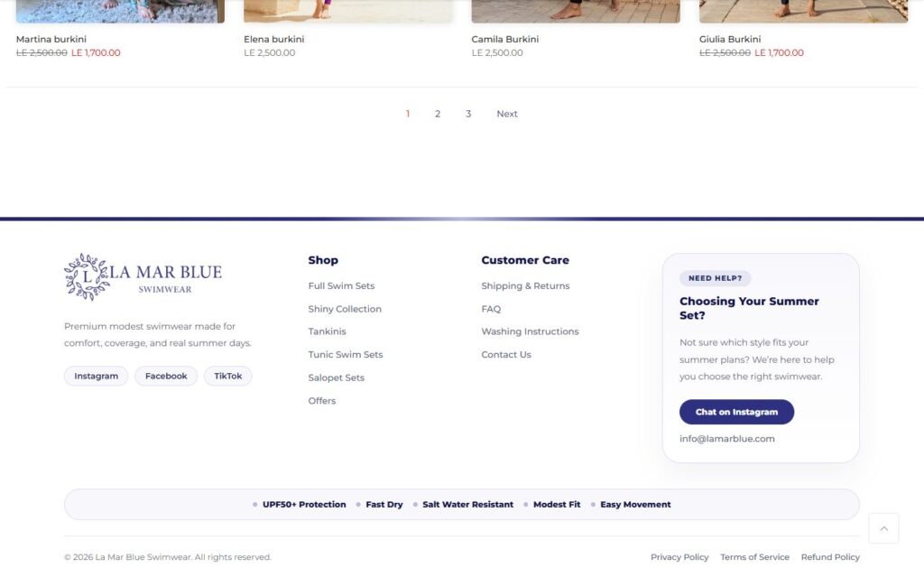Open the FAQ link

[491, 309]
